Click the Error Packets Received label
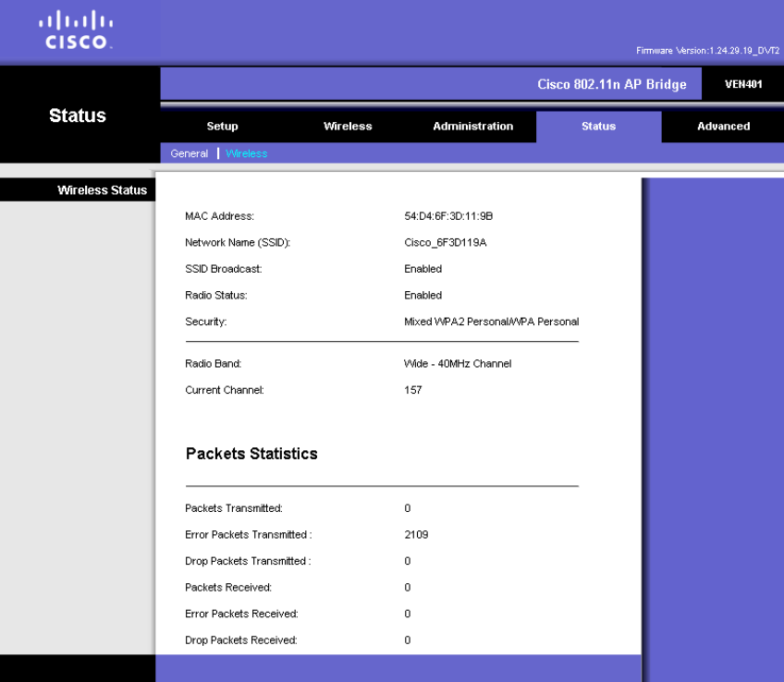The width and height of the screenshot is (784, 682). tap(241, 614)
